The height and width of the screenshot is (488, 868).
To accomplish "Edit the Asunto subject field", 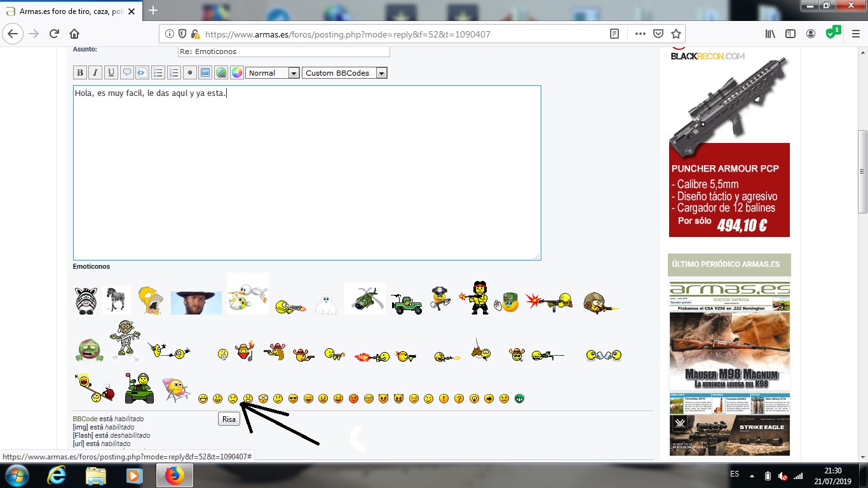I will pos(283,51).
